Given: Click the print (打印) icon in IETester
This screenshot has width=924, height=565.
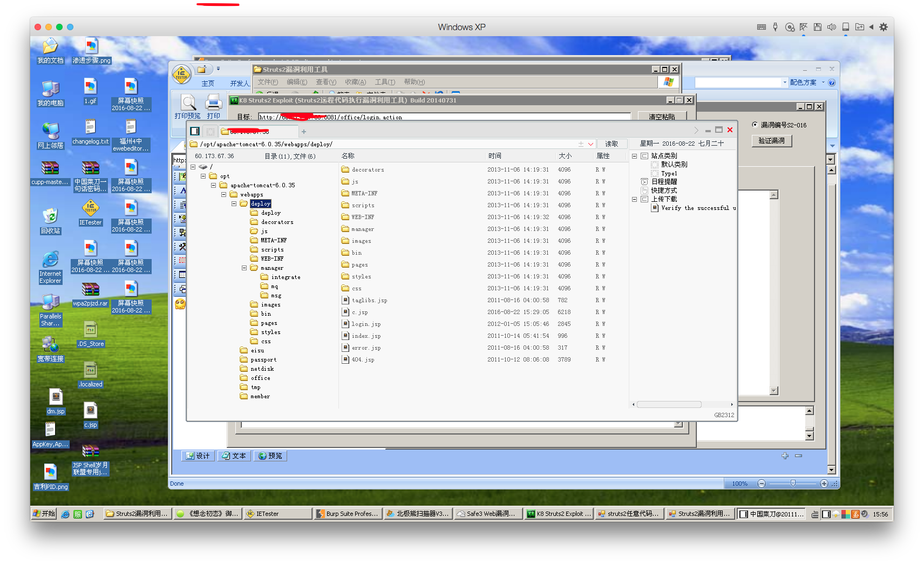Looking at the screenshot, I should point(214,106).
